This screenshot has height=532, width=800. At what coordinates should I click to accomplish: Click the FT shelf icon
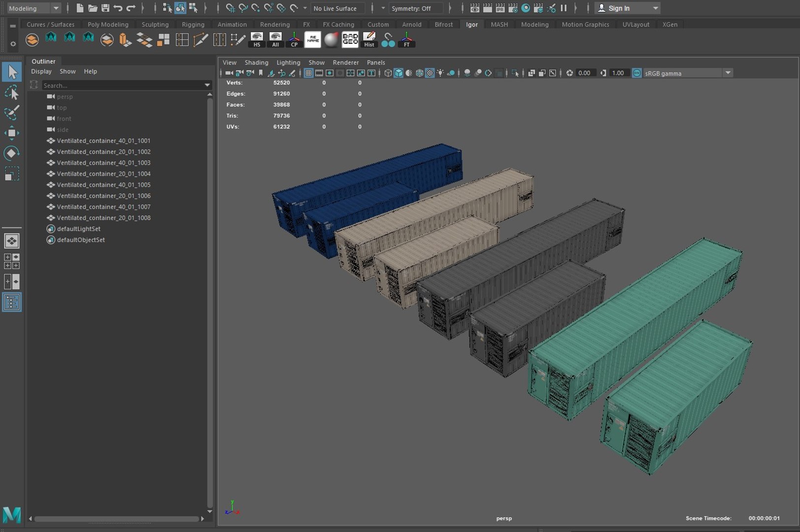click(x=406, y=39)
